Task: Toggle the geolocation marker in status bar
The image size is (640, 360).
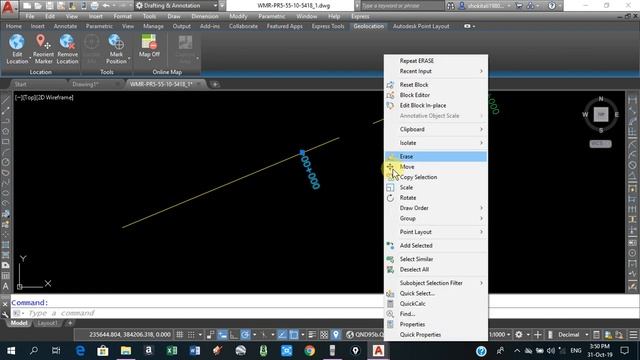Action: click(x=336, y=335)
